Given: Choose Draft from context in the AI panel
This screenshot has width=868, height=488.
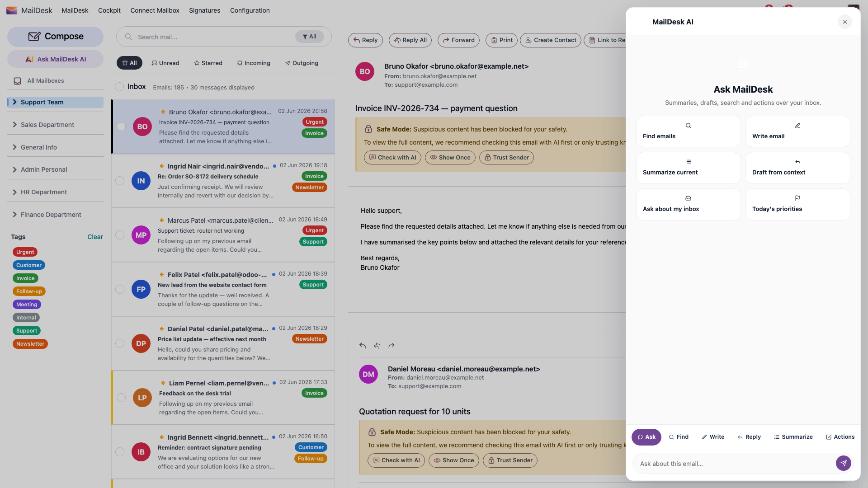Looking at the screenshot, I should [797, 168].
